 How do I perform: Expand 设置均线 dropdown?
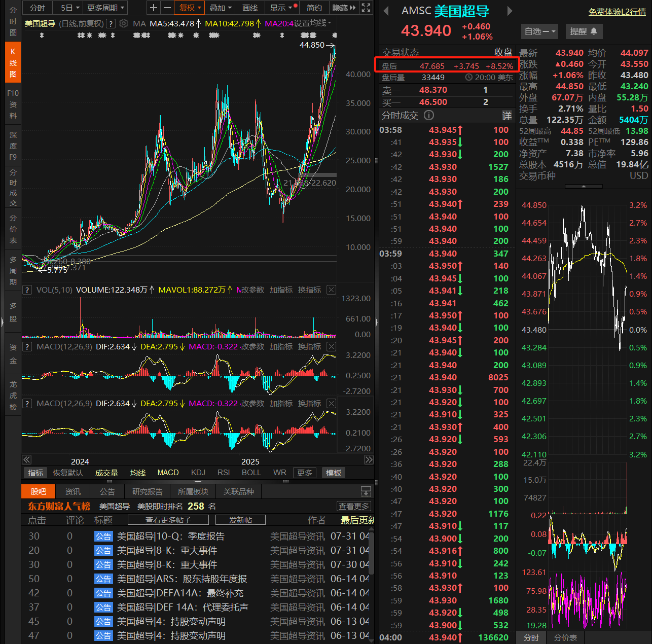tap(313, 23)
